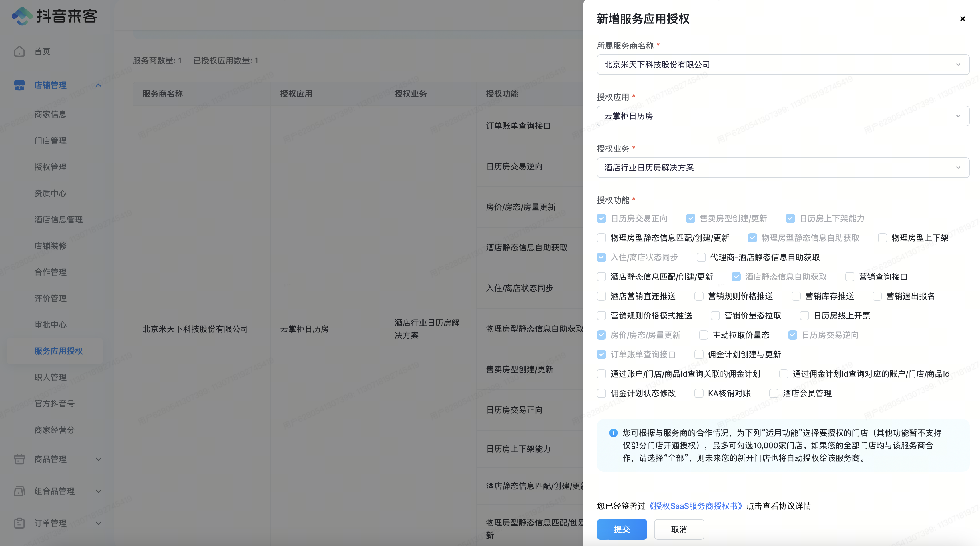Click the 店铺管理 store icon
980x546 pixels.
pos(19,85)
